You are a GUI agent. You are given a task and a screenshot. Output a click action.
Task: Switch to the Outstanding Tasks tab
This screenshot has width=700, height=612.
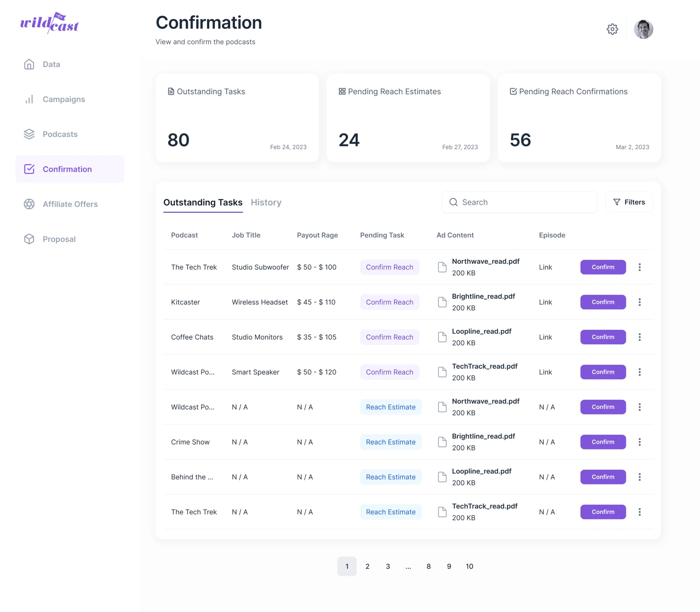pos(203,203)
